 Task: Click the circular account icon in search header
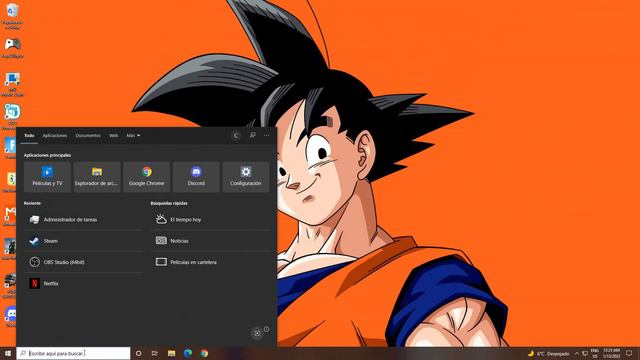coord(236,136)
